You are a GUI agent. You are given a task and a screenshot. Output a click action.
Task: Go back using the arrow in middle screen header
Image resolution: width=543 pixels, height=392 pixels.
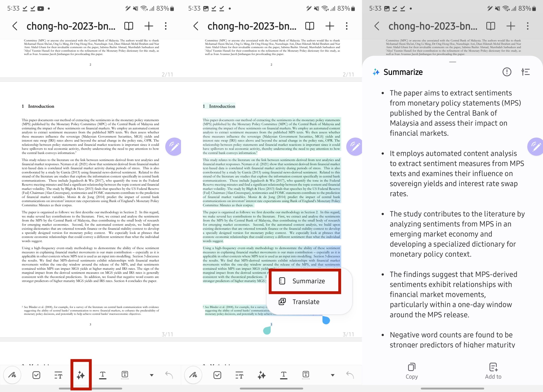[x=196, y=26]
